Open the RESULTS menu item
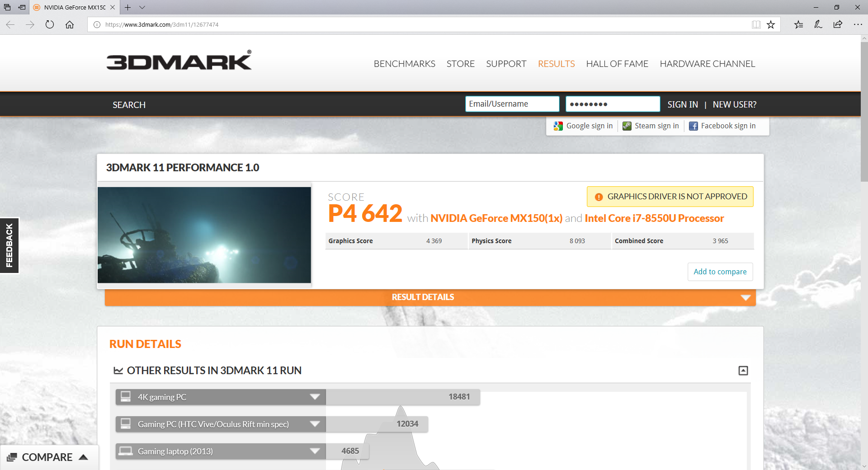Image resolution: width=868 pixels, height=470 pixels. tap(556, 64)
